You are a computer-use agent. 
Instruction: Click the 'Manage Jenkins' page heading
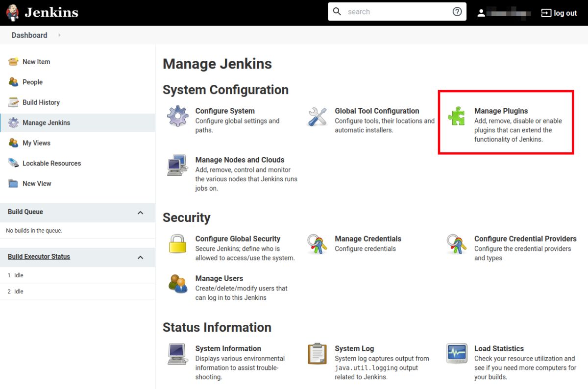217,64
